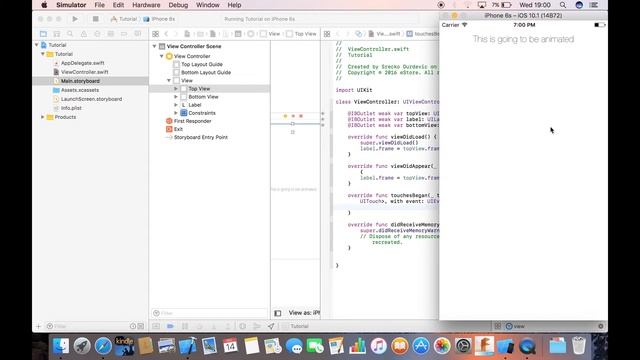Expand Label node in document outline
The image size is (640, 360).
point(176,105)
